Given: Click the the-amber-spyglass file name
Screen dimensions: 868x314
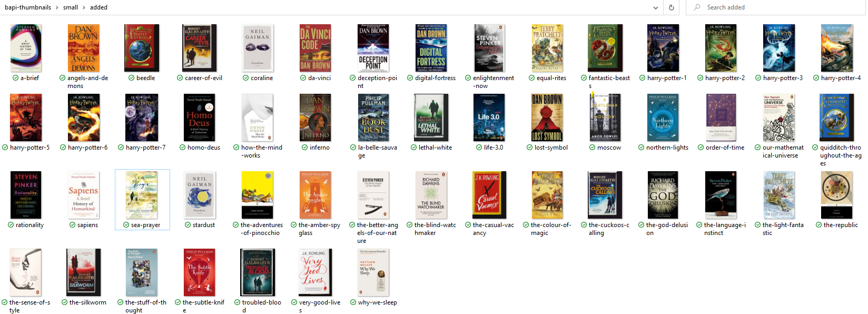Looking at the screenshot, I should [x=319, y=229].
